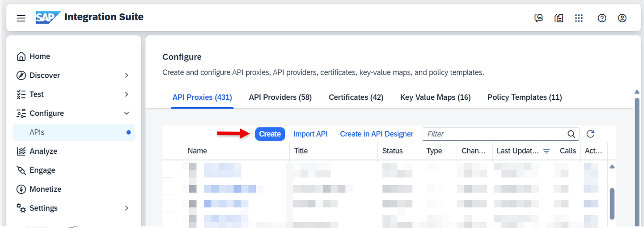Click the Calls column header
The image size is (644, 228).
tap(568, 151)
